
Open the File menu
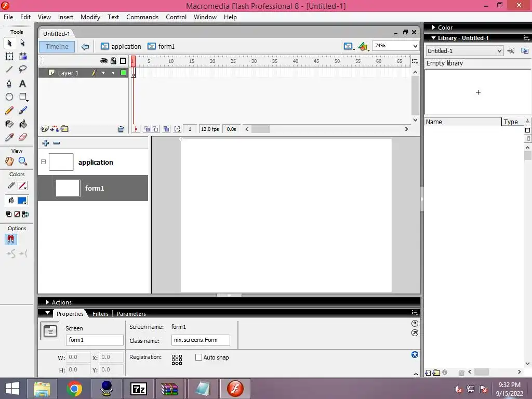(x=8, y=17)
